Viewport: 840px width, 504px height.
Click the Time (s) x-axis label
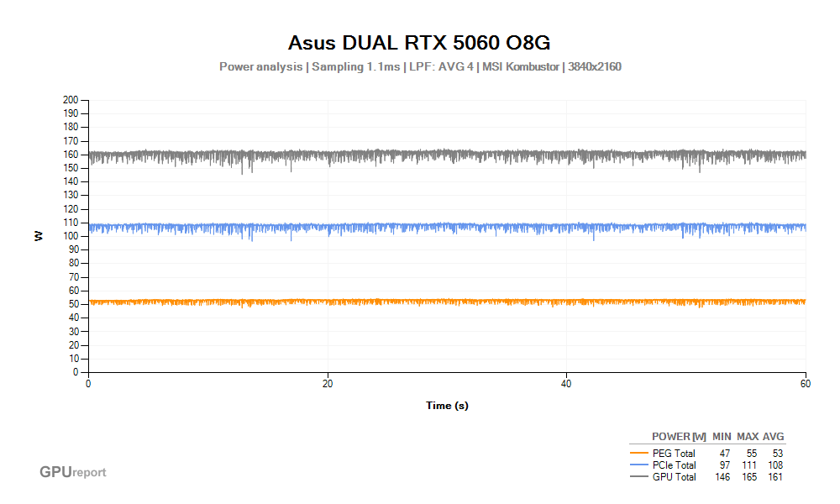tap(447, 406)
